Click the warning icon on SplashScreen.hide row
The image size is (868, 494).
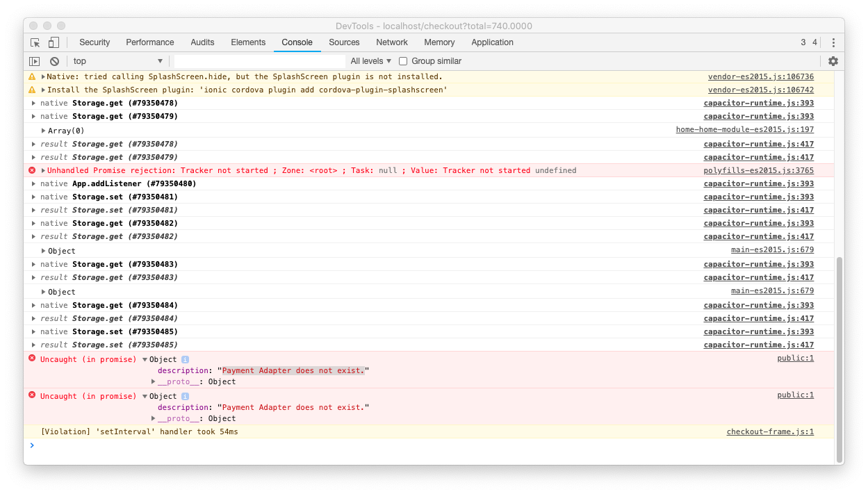[x=32, y=76]
